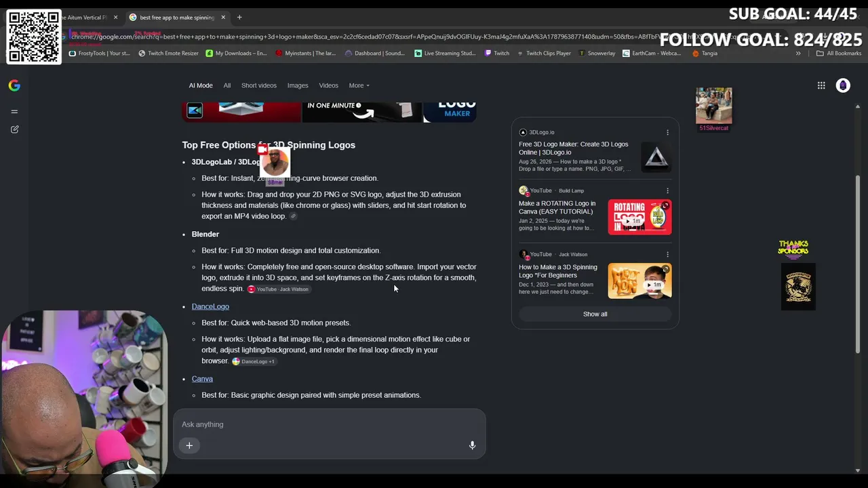Open Live Streaming Studio bookmark
This screenshot has height=488, width=868.
point(445,54)
